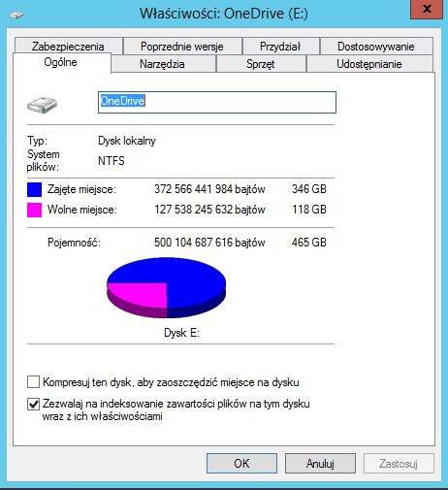
Task: Click the drive icon in the title bar
Action: point(16,15)
